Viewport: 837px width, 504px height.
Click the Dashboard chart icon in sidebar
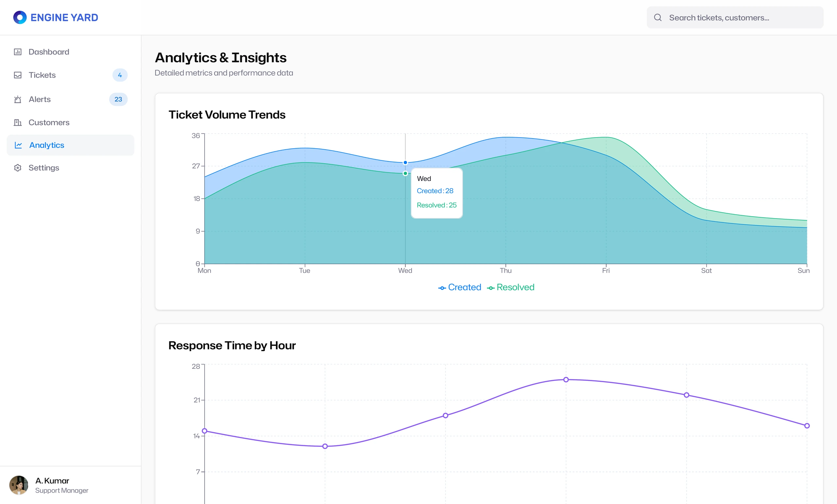(18, 52)
